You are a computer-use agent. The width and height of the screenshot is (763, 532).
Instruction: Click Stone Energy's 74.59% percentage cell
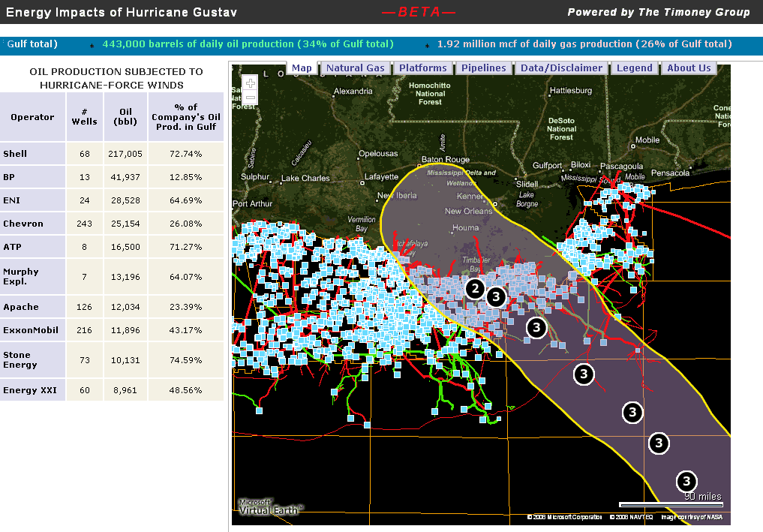point(186,360)
